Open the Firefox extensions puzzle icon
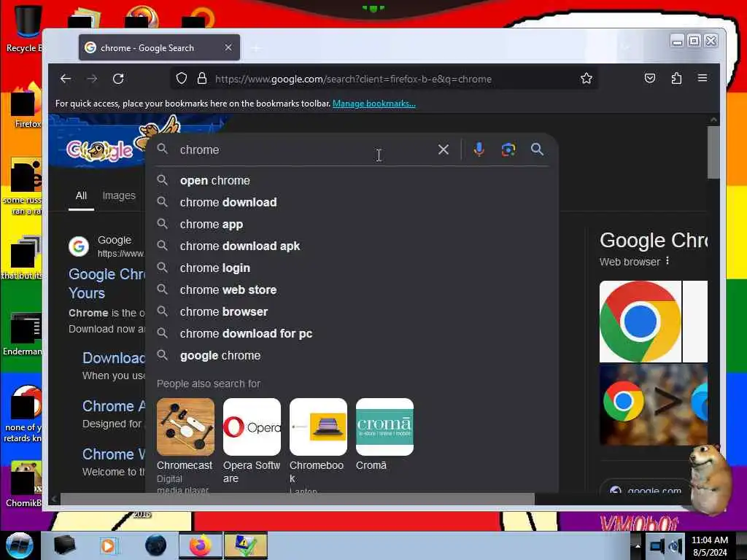Image resolution: width=747 pixels, height=560 pixels. click(676, 78)
